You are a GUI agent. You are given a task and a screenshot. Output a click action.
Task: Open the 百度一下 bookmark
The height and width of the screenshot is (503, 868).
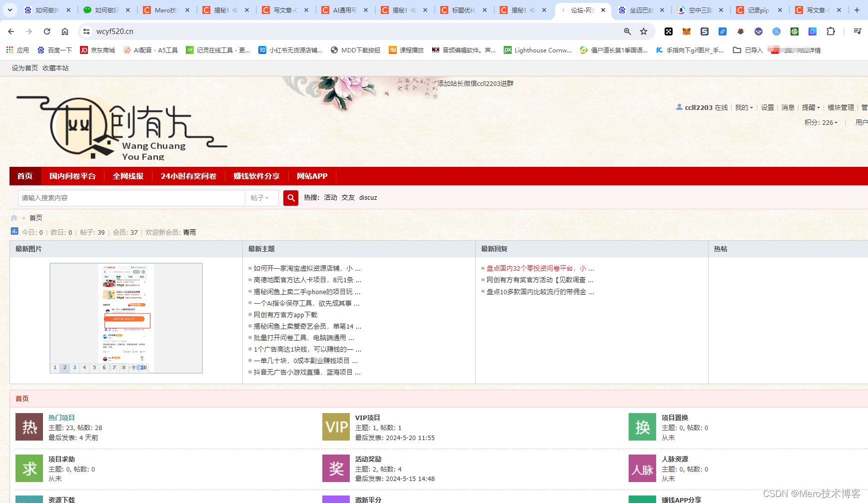pos(54,50)
